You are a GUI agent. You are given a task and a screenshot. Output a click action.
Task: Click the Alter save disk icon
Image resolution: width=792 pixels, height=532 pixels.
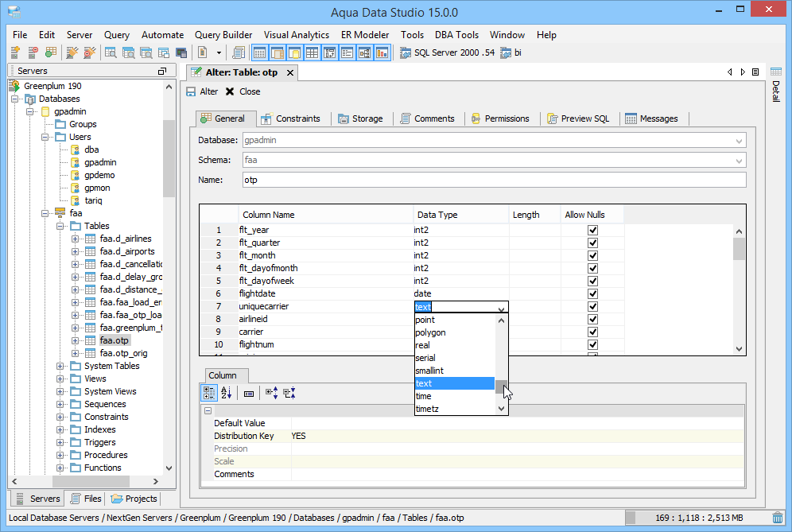click(191, 91)
